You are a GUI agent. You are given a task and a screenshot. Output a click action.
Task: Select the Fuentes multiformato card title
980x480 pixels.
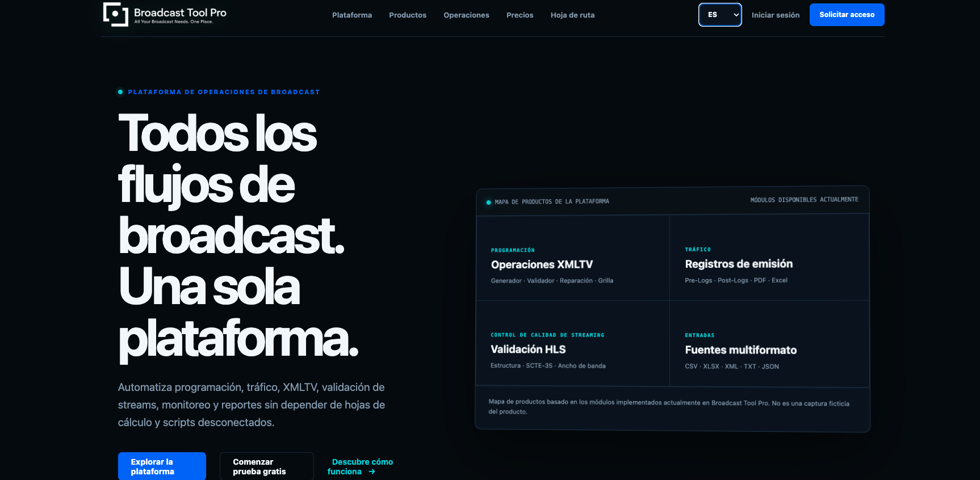[x=741, y=350]
